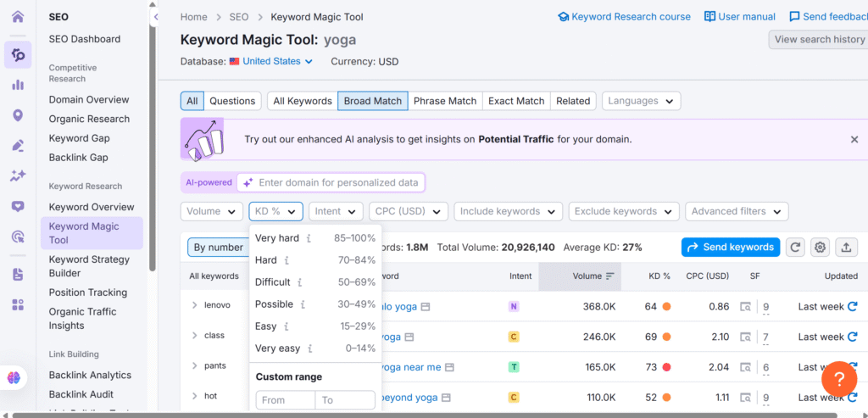Choose Very easy 0–14% option
The height and width of the screenshot is (418, 868).
click(315, 348)
